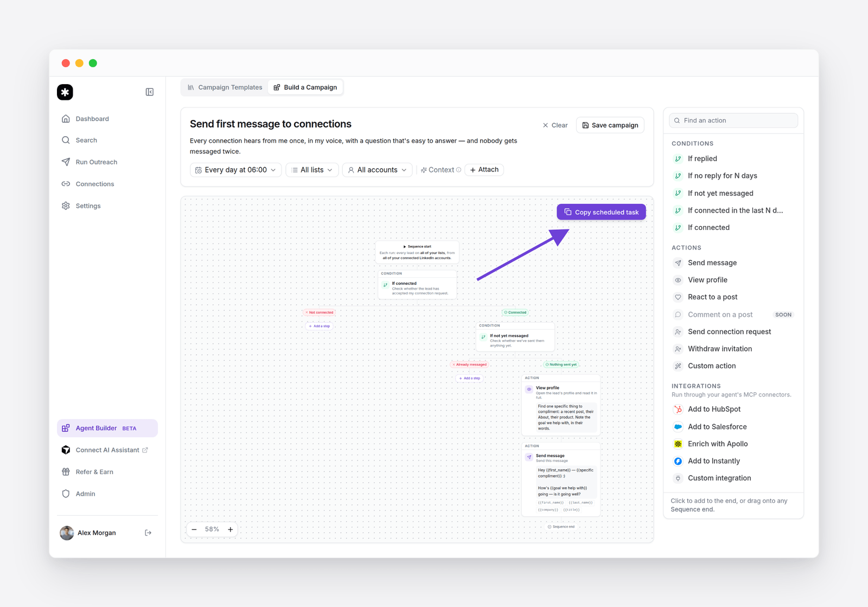Add the Add to Salesforce integration
The width and height of the screenshot is (868, 607).
tap(733, 427)
